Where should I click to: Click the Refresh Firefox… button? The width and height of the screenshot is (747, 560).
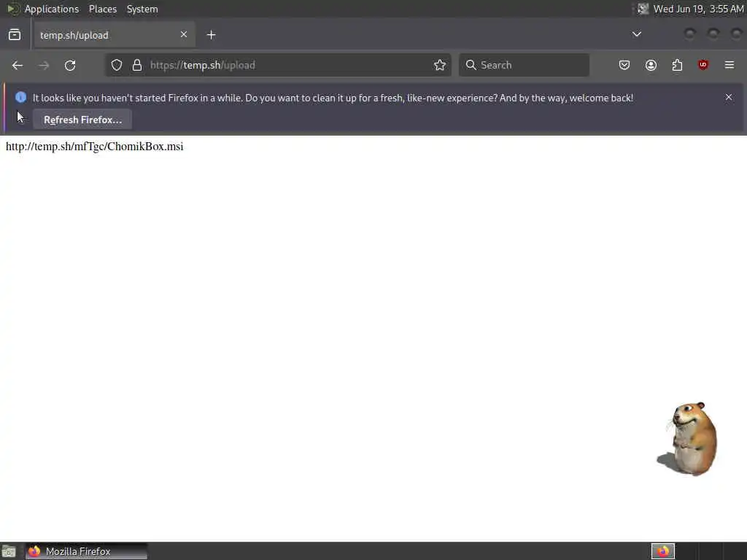coord(82,120)
